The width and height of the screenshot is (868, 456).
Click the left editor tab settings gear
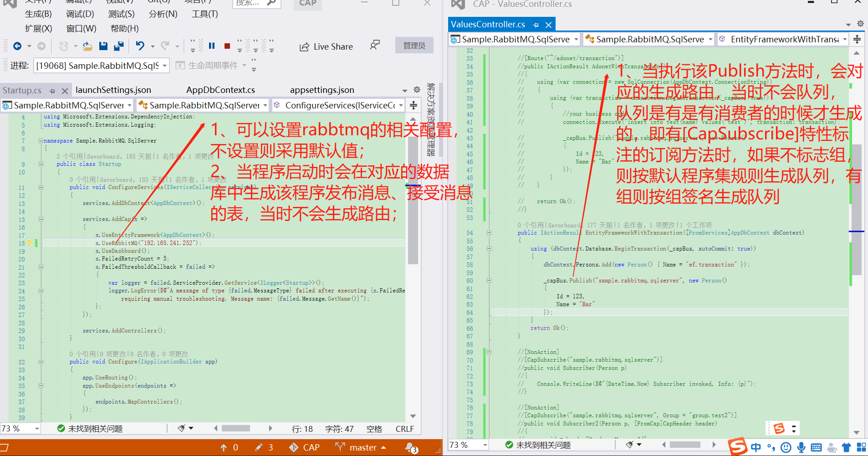[x=417, y=90]
